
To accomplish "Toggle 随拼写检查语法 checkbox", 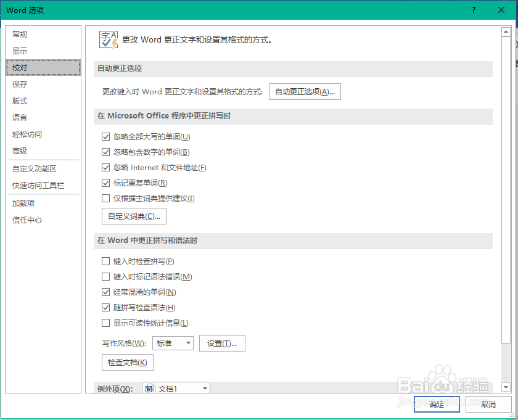I will click(105, 307).
